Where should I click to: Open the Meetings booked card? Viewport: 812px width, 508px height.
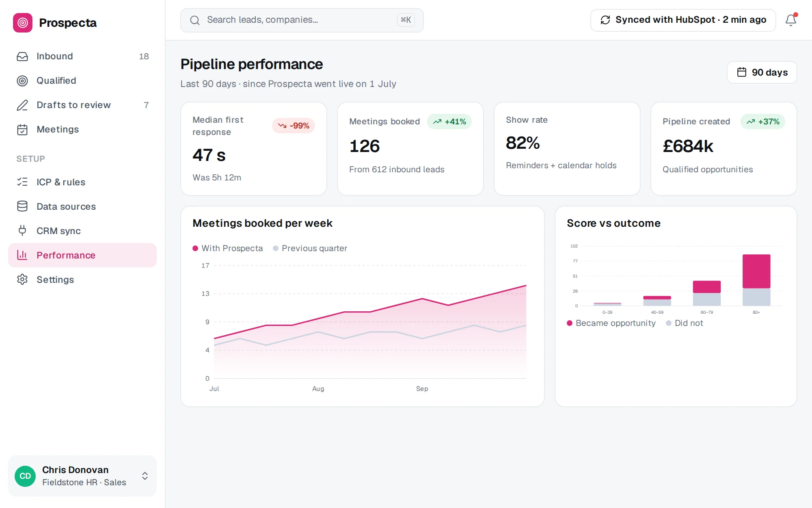[x=410, y=149]
